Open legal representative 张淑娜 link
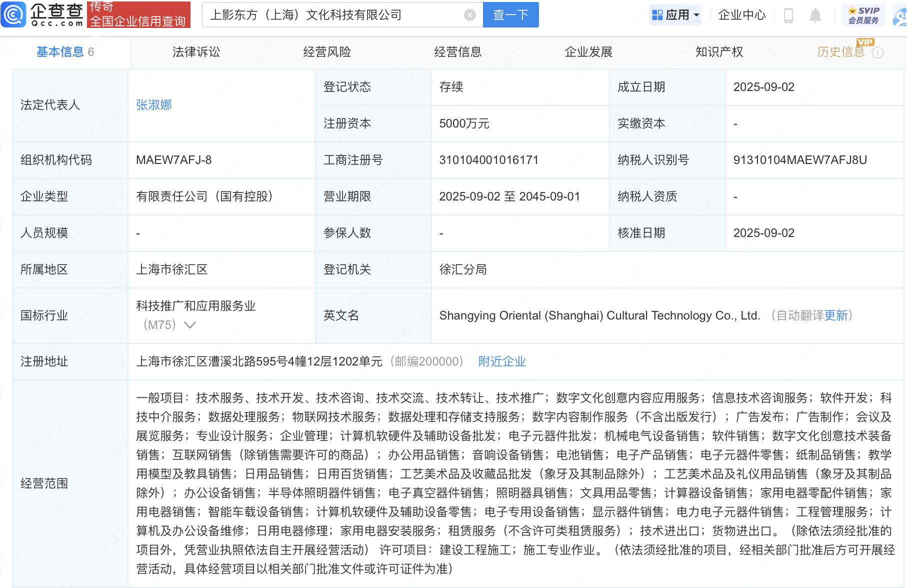 pyautogui.click(x=154, y=105)
